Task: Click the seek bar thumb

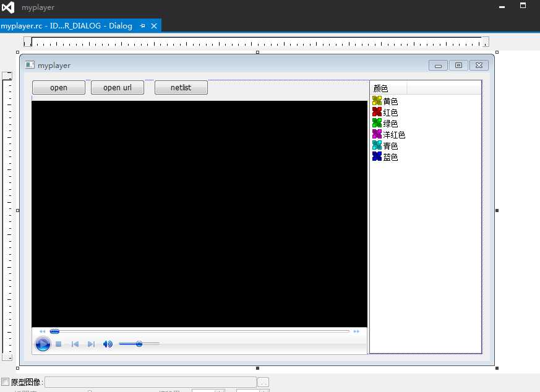Action: click(x=54, y=331)
